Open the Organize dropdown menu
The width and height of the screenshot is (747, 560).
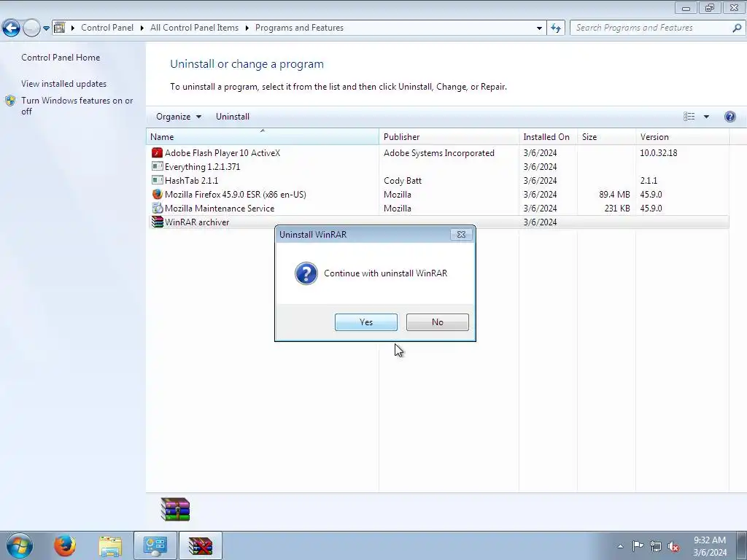[x=179, y=117]
